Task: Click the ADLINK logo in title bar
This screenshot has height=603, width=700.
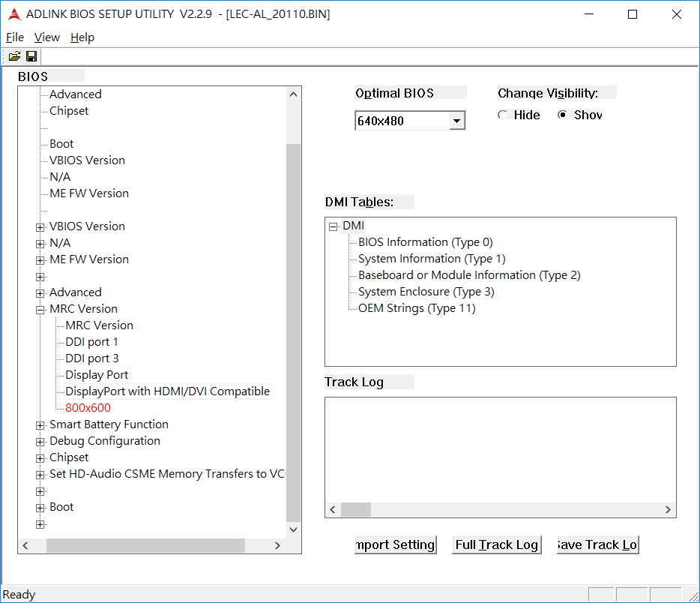Action: [x=14, y=13]
